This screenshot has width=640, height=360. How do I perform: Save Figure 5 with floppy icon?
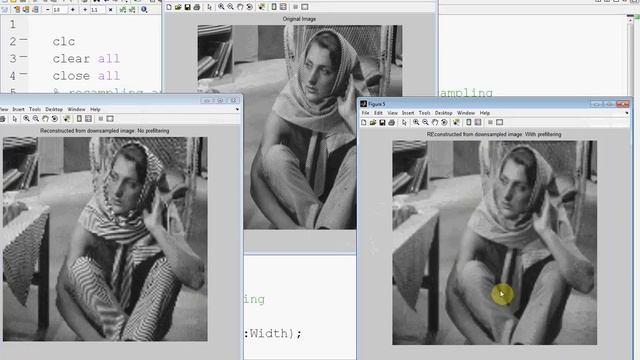click(x=382, y=122)
